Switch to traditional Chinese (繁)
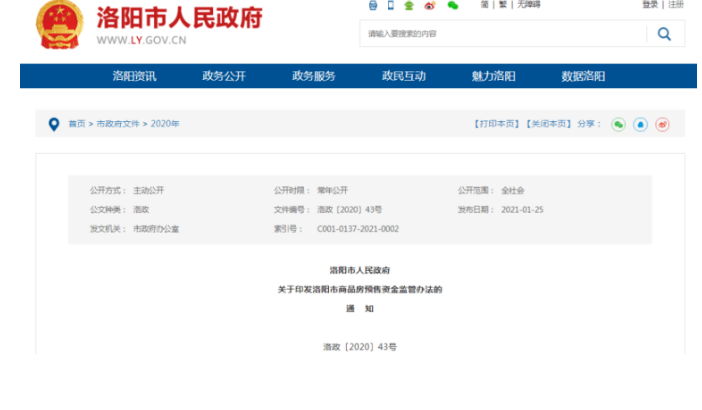This screenshot has height=410, width=702. [x=502, y=5]
